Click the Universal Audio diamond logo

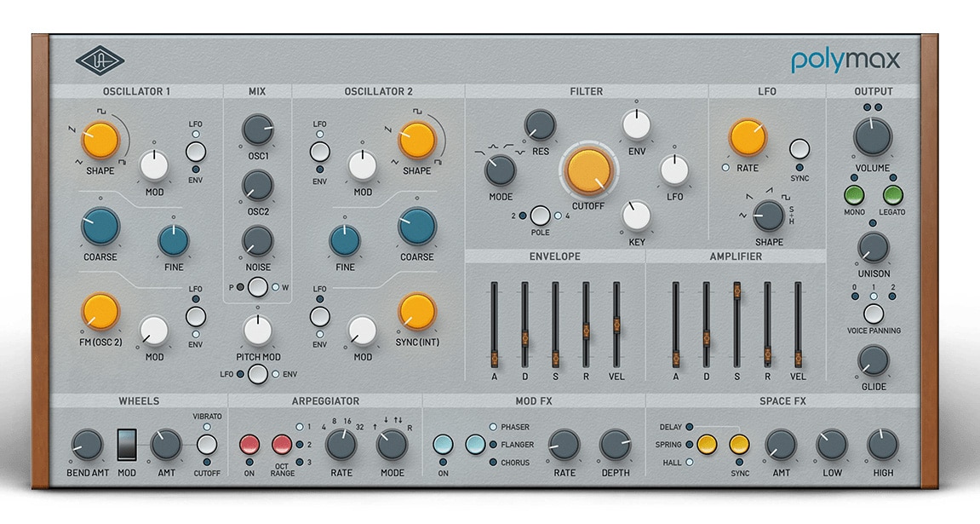pyautogui.click(x=100, y=60)
